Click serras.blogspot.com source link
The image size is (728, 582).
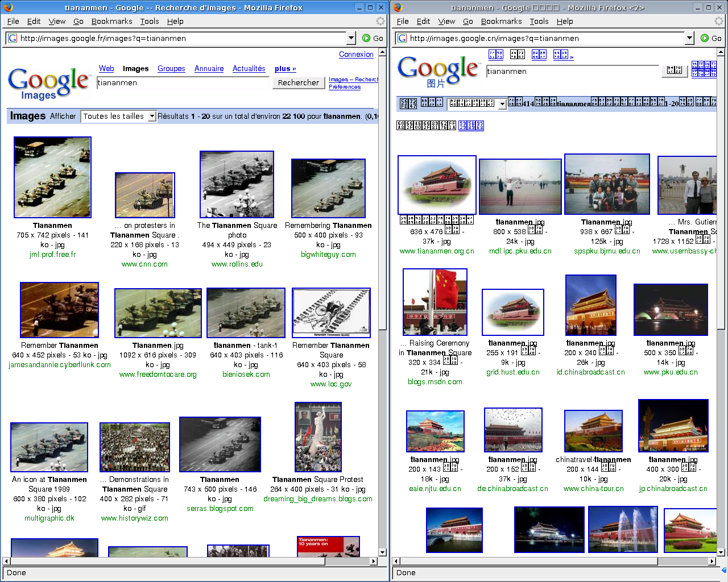coord(220,509)
